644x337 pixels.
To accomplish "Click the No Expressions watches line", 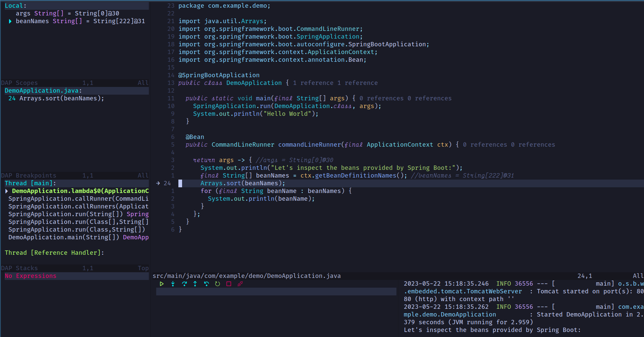I will tap(31, 276).
